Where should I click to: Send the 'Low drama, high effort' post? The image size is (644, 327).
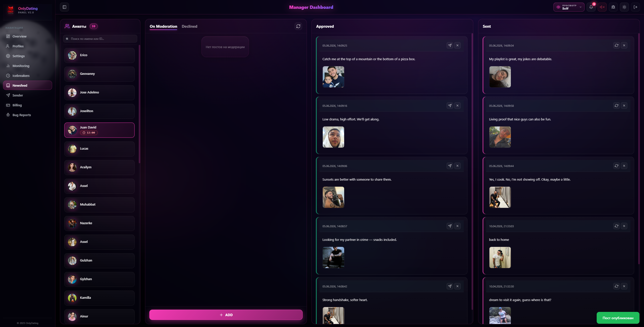pyautogui.click(x=450, y=106)
